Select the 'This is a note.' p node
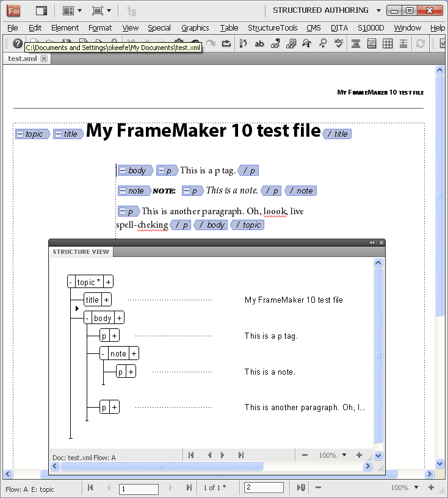Image resolution: width=448 pixels, height=498 pixels. pyautogui.click(x=121, y=372)
